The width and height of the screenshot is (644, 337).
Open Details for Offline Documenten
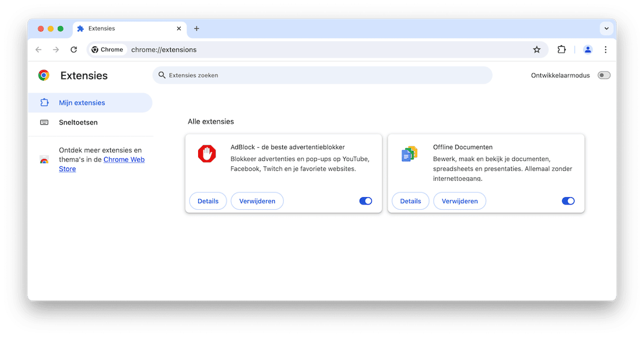410,201
